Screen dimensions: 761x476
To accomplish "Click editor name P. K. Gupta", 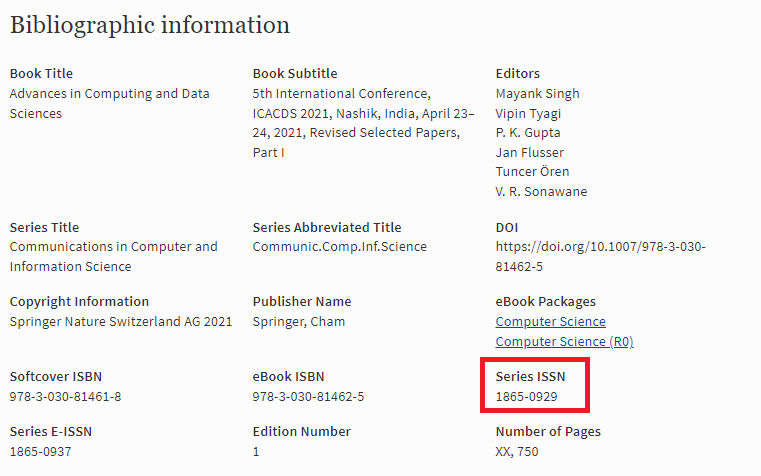I will tap(528, 132).
